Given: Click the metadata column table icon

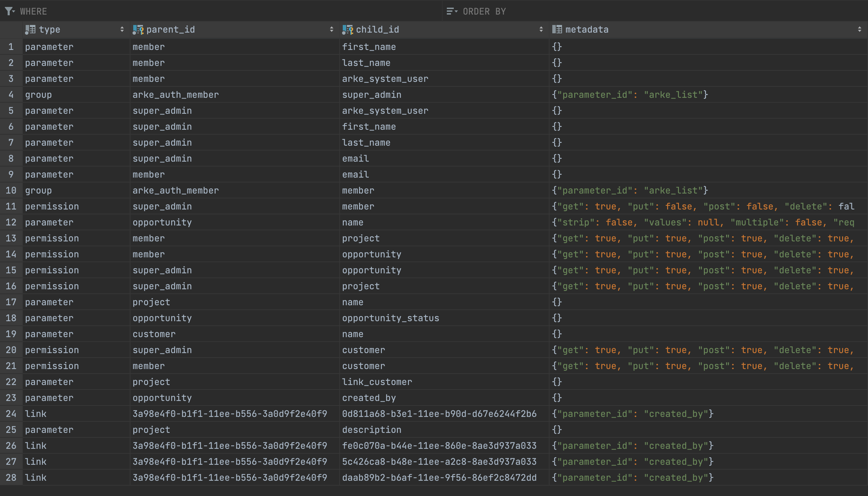Looking at the screenshot, I should click(557, 30).
